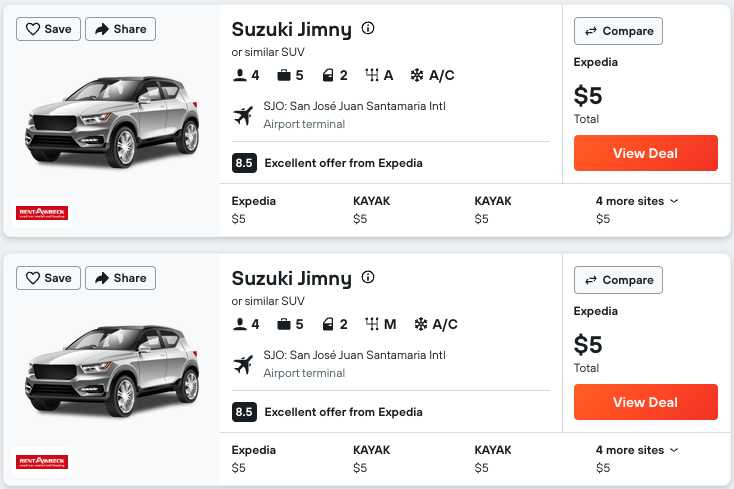Expand 4 more sites on manual Jimny card
Viewport: 734px width, 489px height.
[637, 450]
